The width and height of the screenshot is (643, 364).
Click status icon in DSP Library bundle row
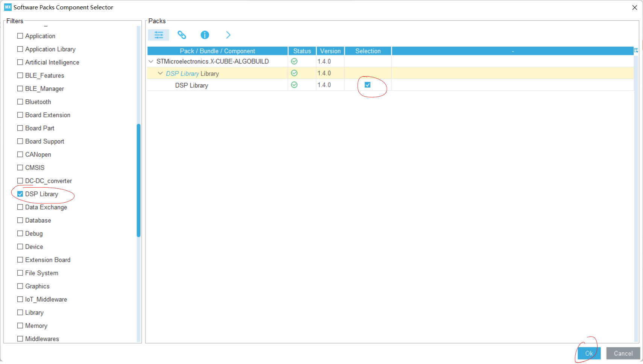click(294, 73)
